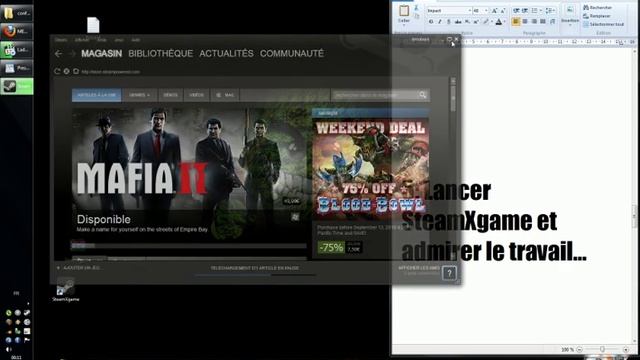640x360 pixels.
Task: Increase indent in Word
Action: [525, 11]
